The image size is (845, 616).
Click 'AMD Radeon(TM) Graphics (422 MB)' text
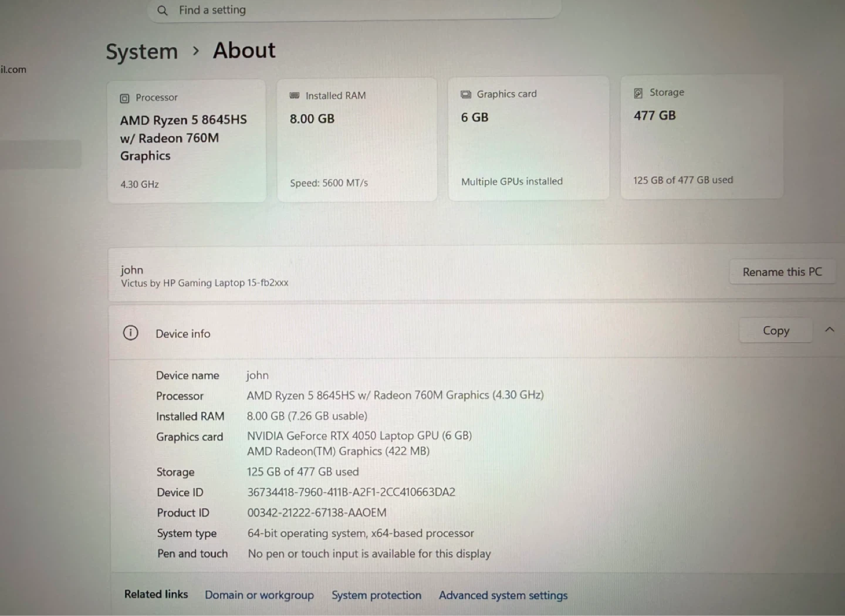[338, 451]
